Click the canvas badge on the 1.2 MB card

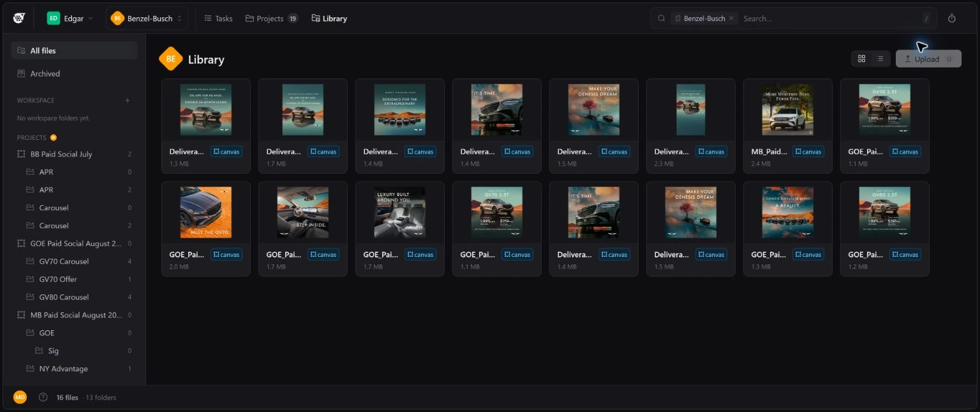(905, 254)
